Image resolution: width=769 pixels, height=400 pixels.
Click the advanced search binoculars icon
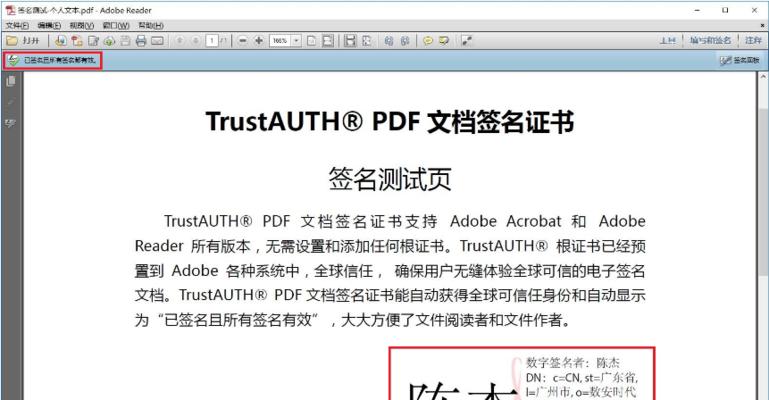click(405, 41)
